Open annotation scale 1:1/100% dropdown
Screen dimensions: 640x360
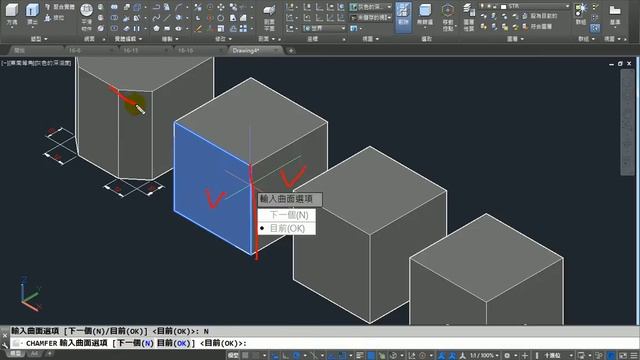coord(484,356)
